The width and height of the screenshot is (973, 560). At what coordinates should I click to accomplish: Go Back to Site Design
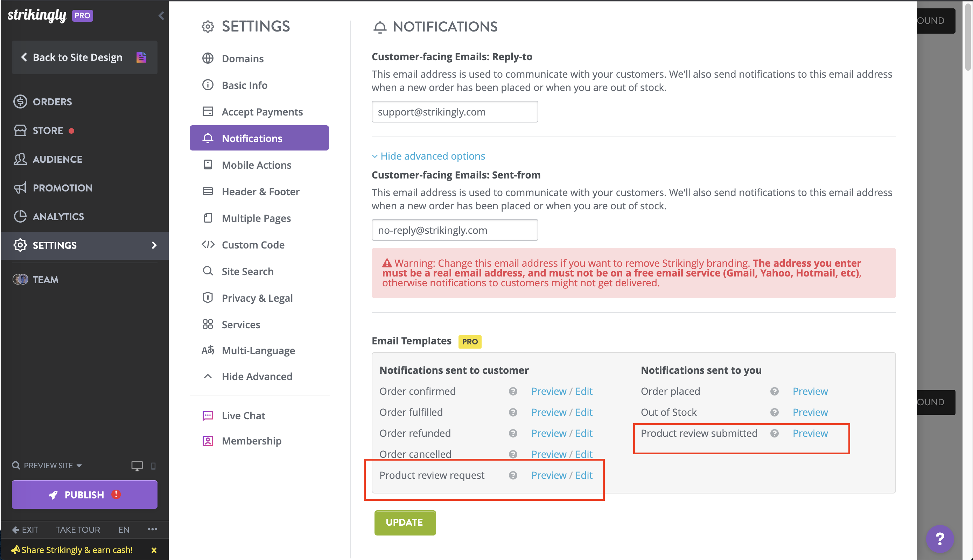pos(85,57)
